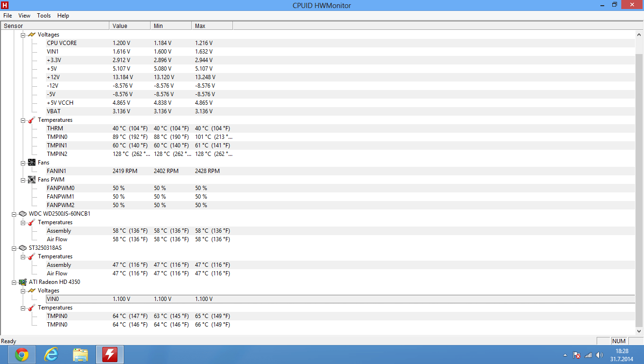The height and width of the screenshot is (364, 644).
Task: Select the thermometer icon above the THRM row
Action: tap(32, 120)
